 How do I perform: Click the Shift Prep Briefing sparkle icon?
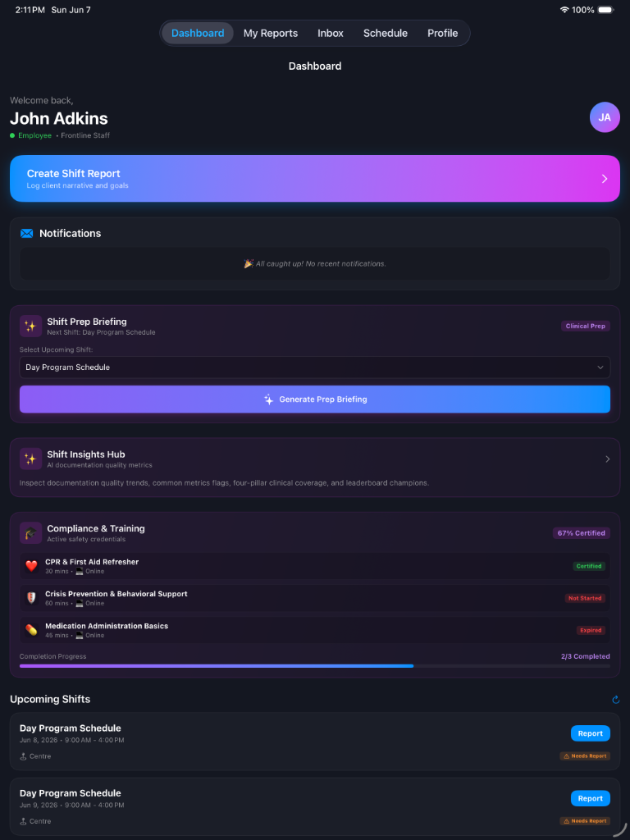(x=30, y=326)
